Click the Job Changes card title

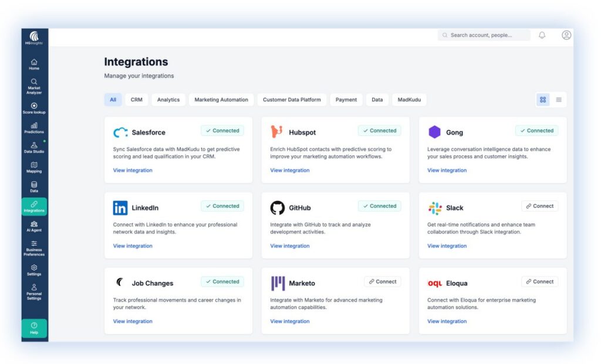[153, 283]
